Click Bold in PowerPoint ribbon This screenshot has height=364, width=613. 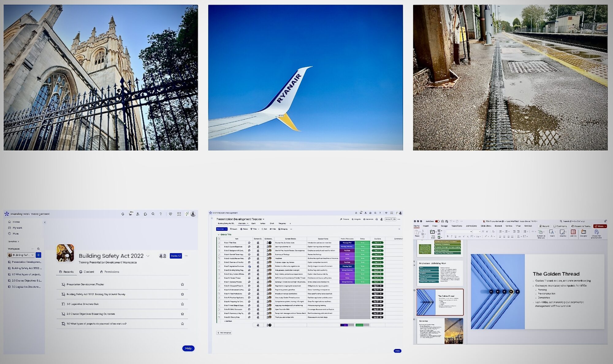[x=448, y=236]
